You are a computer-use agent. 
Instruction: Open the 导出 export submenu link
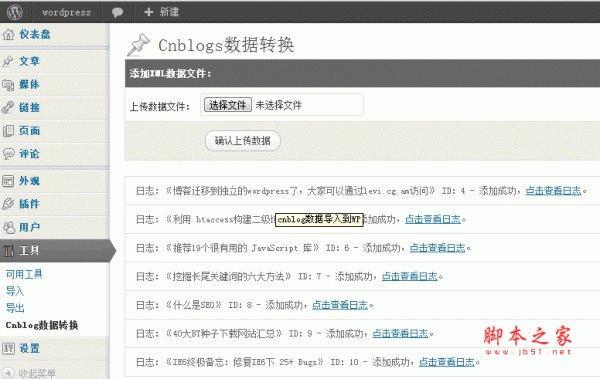coord(15,308)
